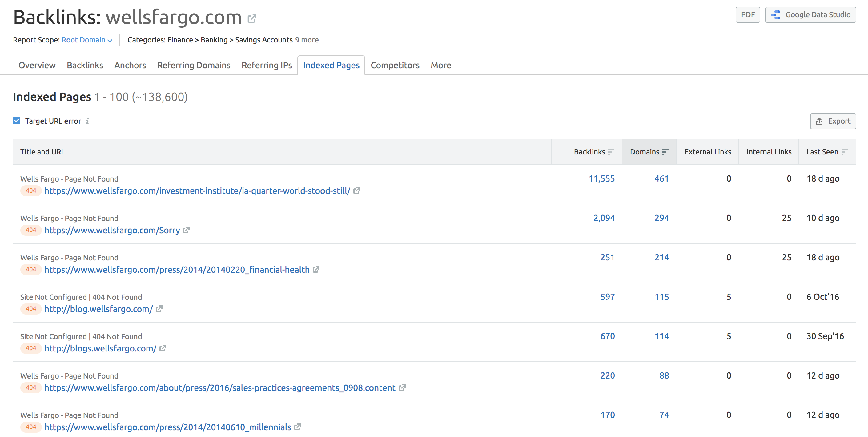Click backlinks count 170
This screenshot has width=868, height=437.
(608, 415)
